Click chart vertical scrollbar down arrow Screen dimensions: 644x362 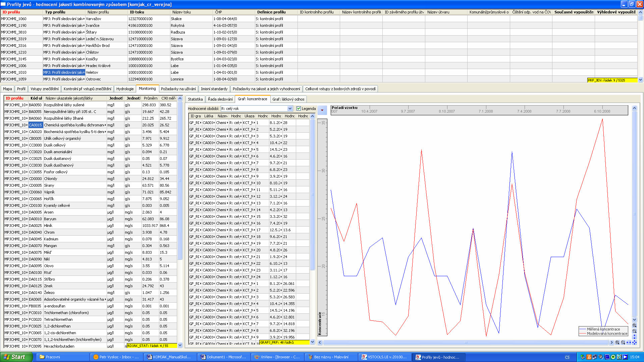(x=634, y=319)
